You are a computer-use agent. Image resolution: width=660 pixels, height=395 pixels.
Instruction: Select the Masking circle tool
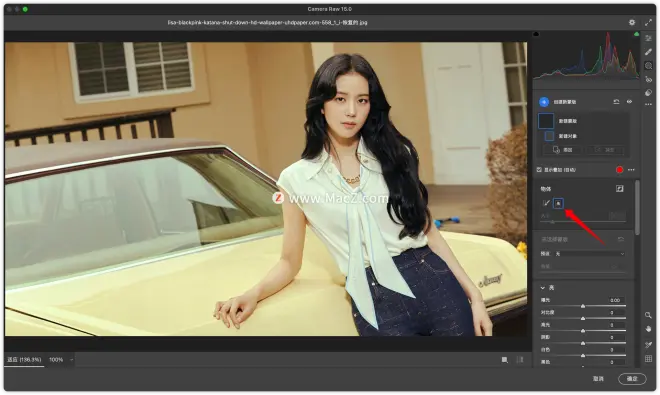point(648,66)
